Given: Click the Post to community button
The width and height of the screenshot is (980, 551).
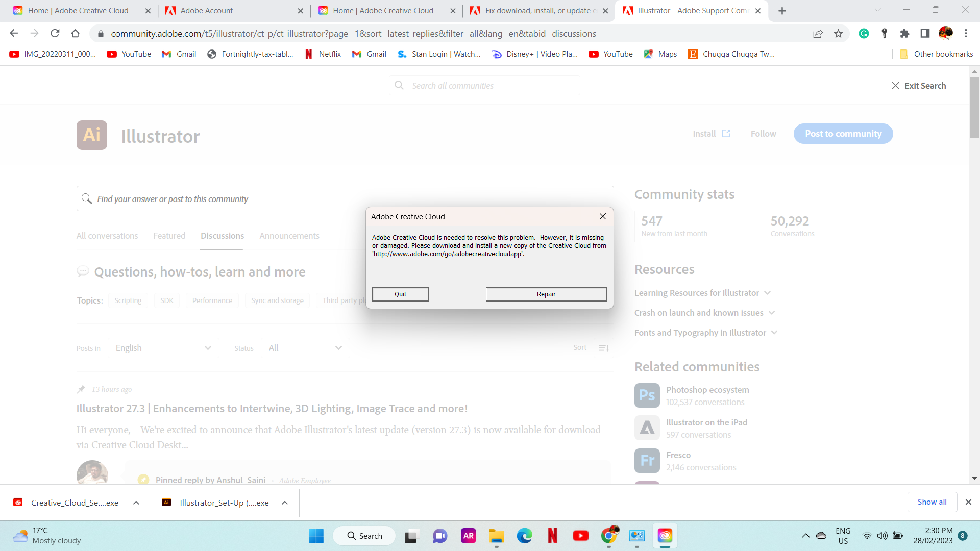Looking at the screenshot, I should pos(843,134).
